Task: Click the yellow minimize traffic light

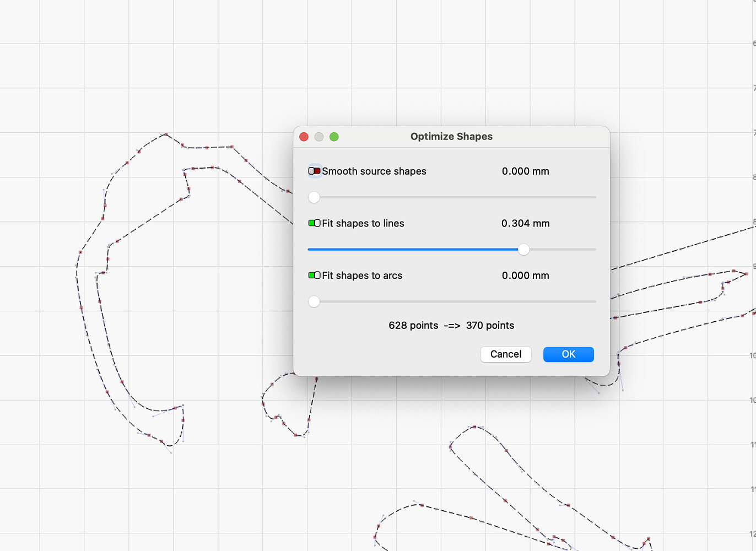Action: pyautogui.click(x=319, y=137)
